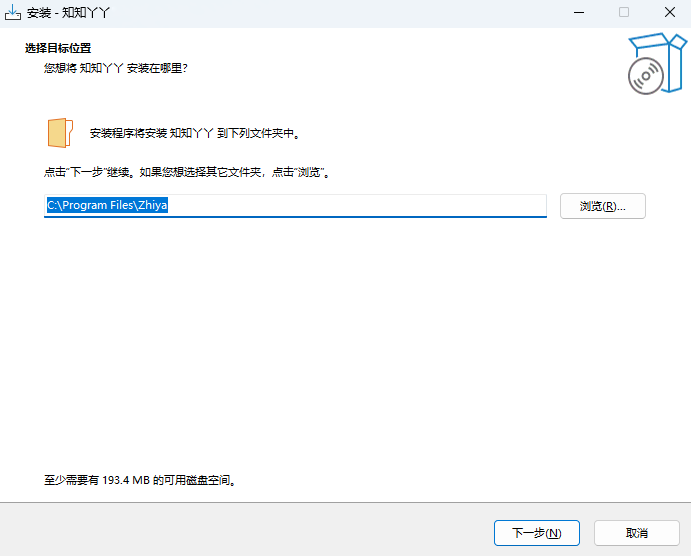Image resolution: width=691 pixels, height=556 pixels.
Task: Click the empty right end of the path field
Action: [450, 206]
